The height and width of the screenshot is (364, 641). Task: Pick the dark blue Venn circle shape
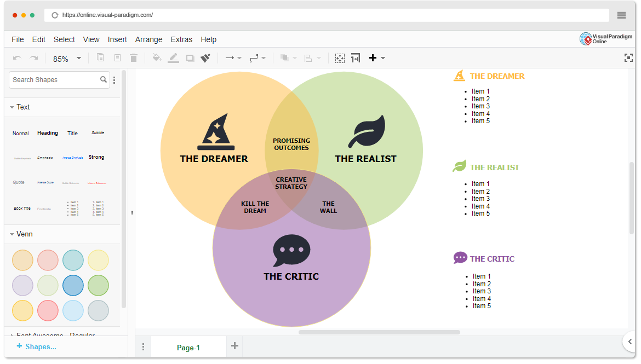[x=73, y=285]
